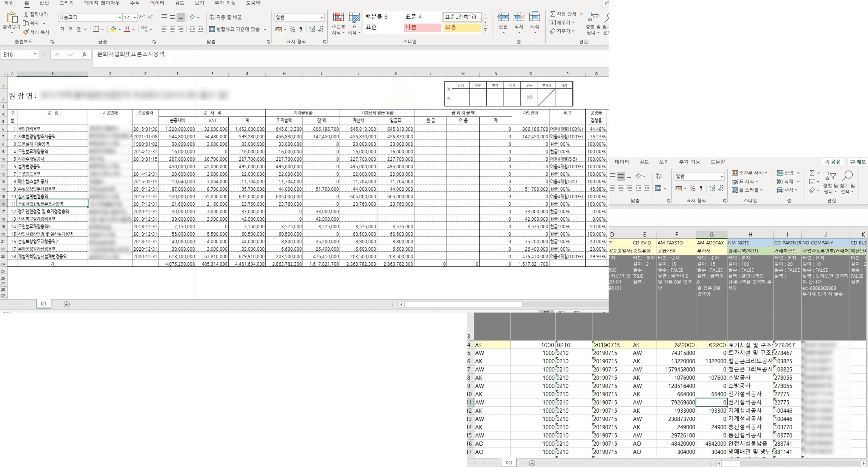
Task: Click the increase font size (가^) icon
Action: pyautogui.click(x=142, y=17)
